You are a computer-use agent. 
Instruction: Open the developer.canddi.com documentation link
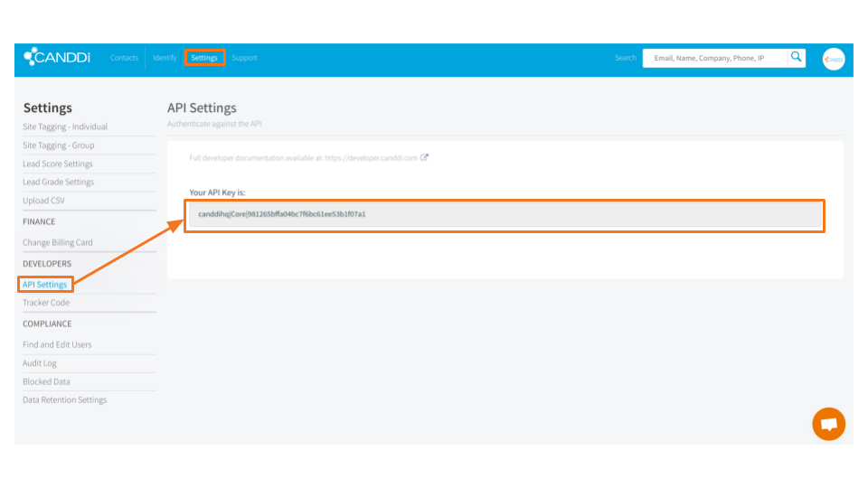(x=371, y=157)
